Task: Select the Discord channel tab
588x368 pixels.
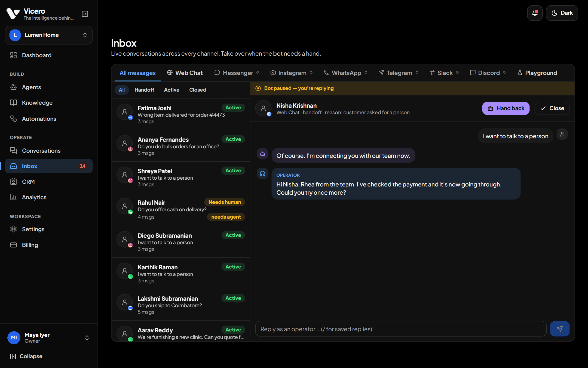Action: pos(488,73)
